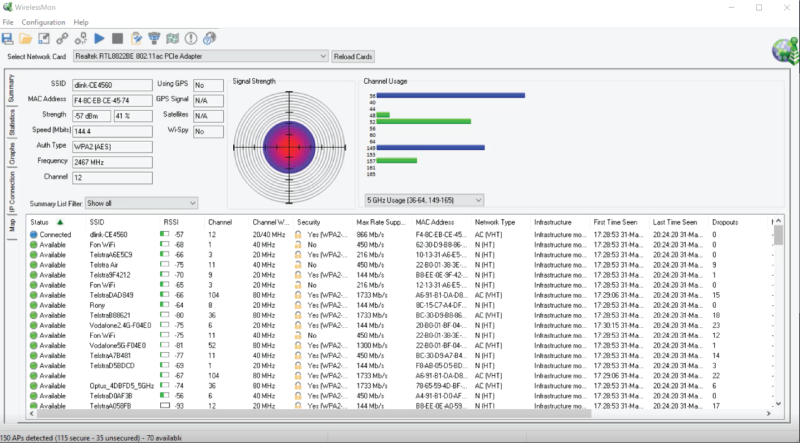
Task: Click the globe help icon in toolbar
Action: click(x=209, y=38)
